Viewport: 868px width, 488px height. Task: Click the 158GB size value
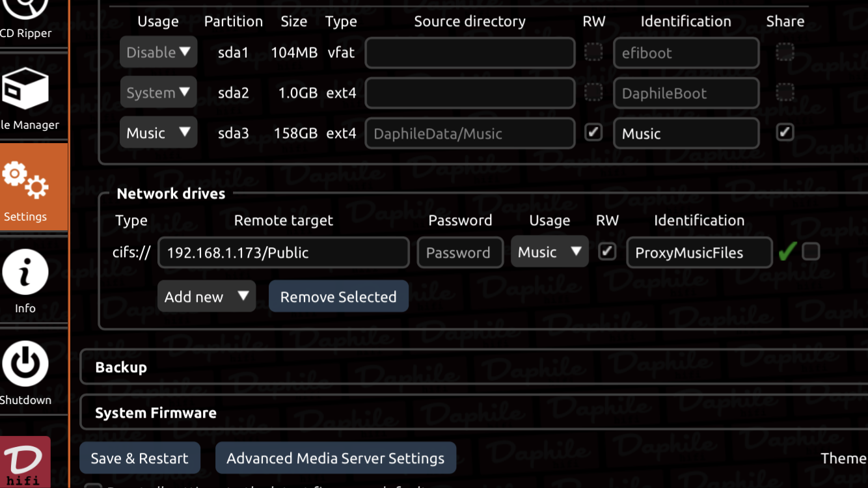pyautogui.click(x=295, y=133)
